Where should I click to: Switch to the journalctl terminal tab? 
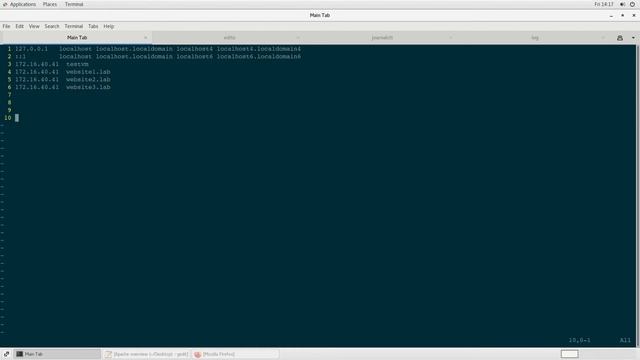pyautogui.click(x=382, y=38)
